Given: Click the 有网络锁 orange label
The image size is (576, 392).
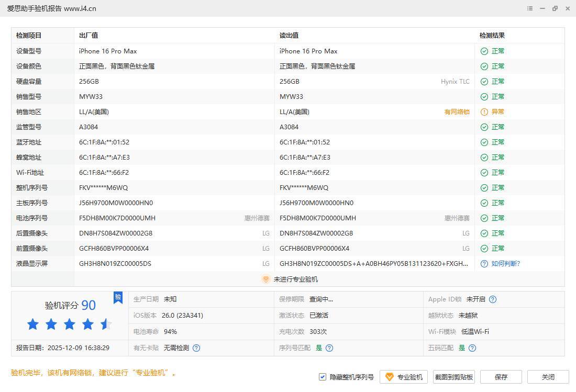Looking at the screenshot, I should 457,112.
